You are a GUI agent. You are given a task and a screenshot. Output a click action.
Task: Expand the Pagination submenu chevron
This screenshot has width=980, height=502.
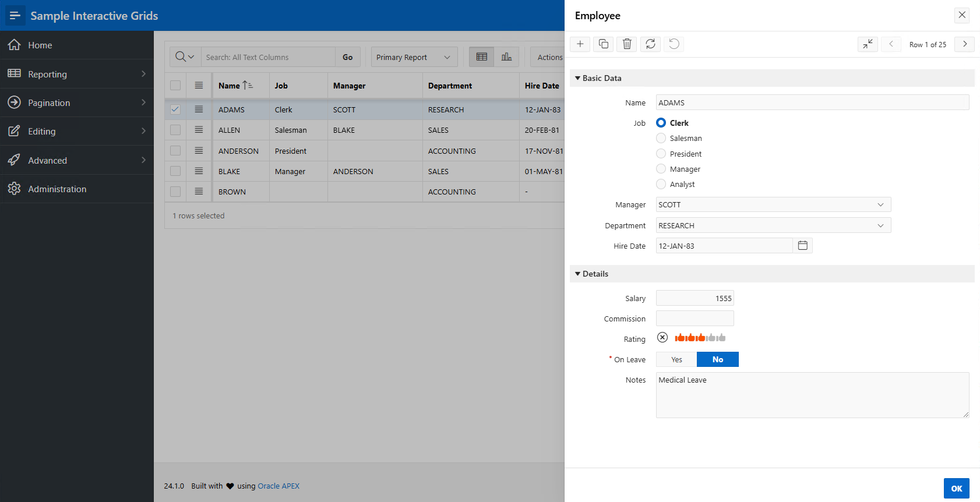pyautogui.click(x=143, y=102)
